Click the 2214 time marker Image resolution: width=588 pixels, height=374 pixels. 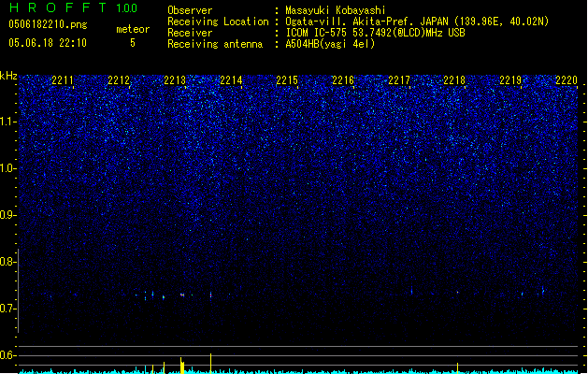coord(231,80)
